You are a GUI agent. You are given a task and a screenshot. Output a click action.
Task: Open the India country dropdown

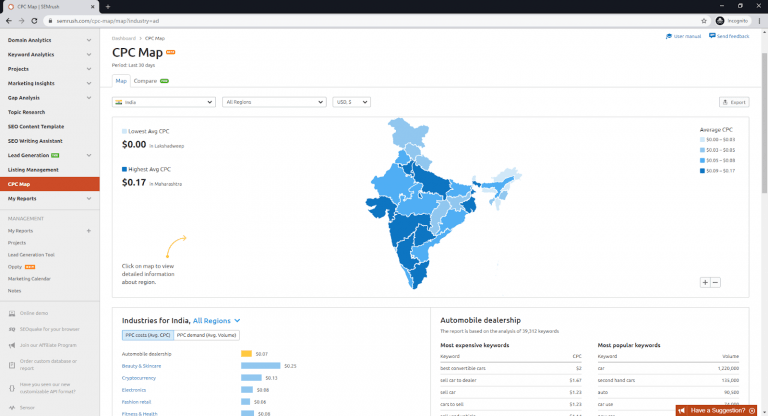164,102
